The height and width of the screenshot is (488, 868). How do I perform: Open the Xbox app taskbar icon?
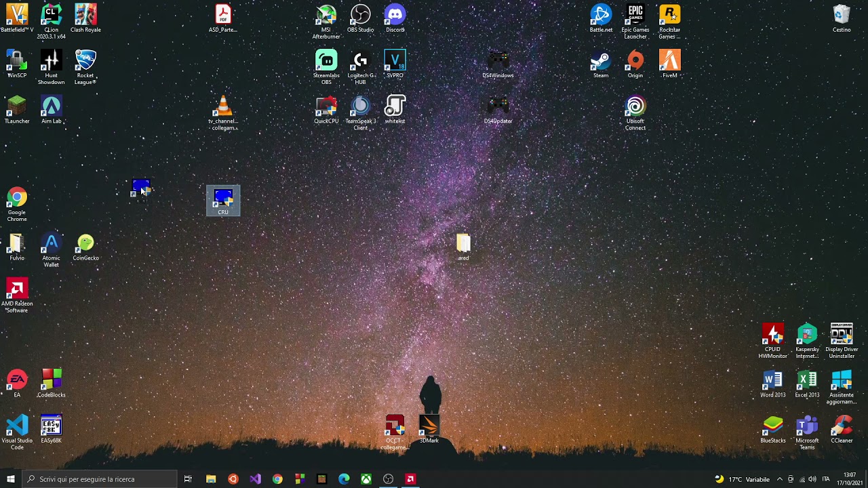(366, 479)
